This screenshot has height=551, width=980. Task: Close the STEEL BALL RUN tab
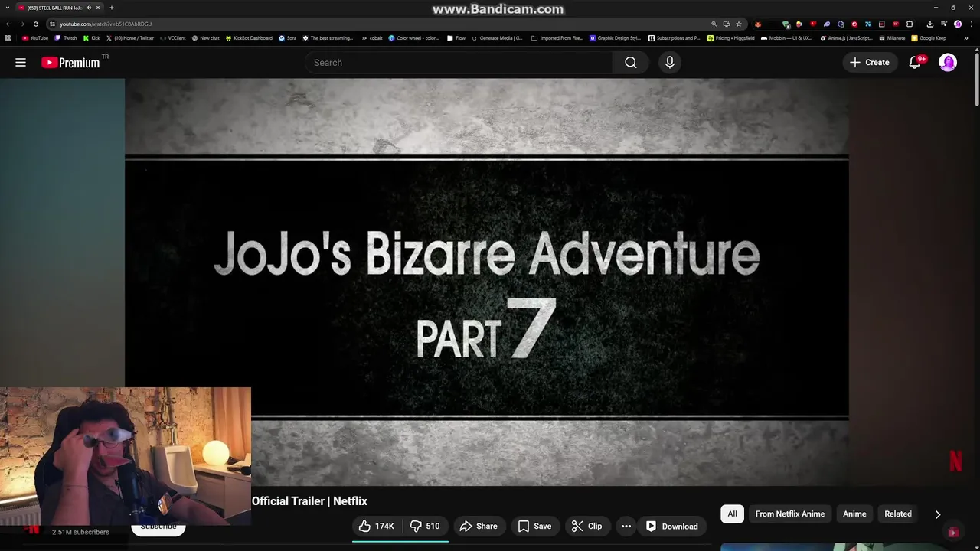98,8
